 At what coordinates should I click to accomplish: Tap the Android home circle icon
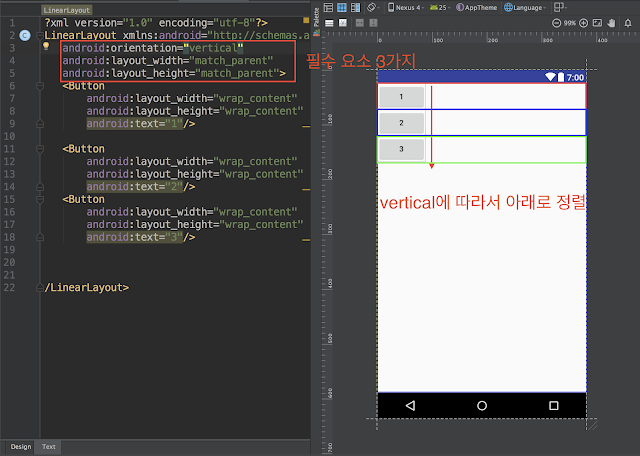pyautogui.click(x=482, y=405)
